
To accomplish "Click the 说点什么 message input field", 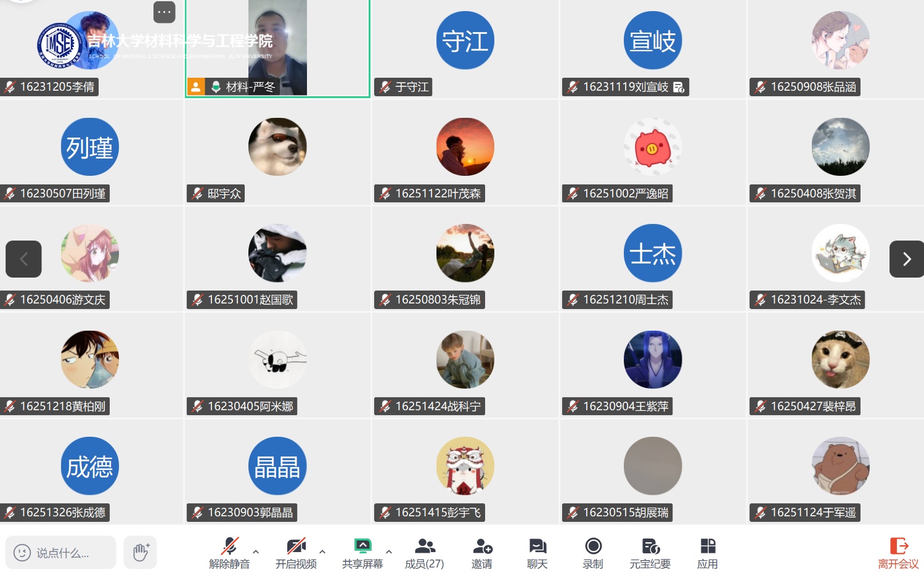I will (60, 552).
